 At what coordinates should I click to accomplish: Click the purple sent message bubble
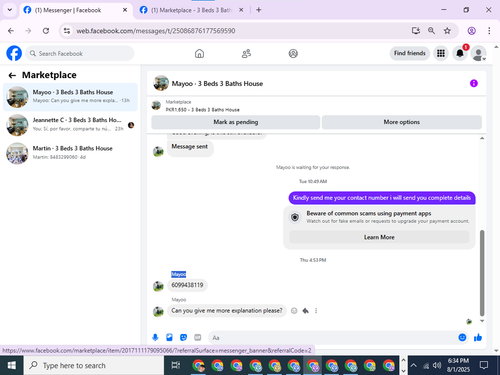[382, 198]
